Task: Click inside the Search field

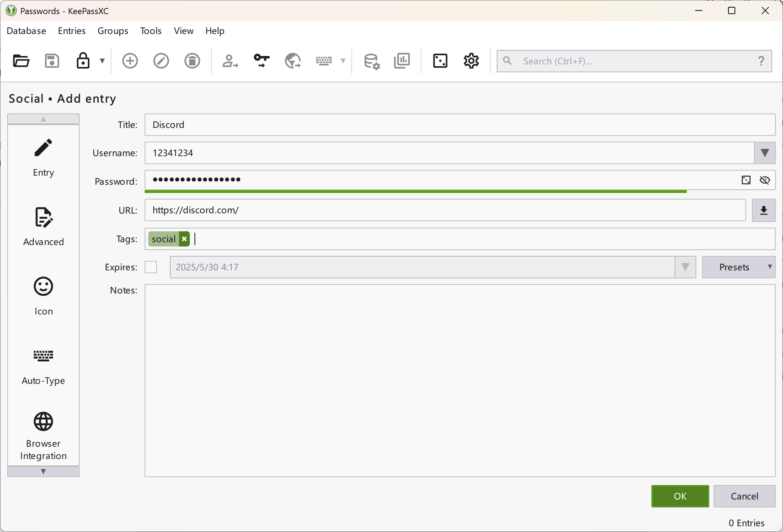Action: (x=634, y=61)
